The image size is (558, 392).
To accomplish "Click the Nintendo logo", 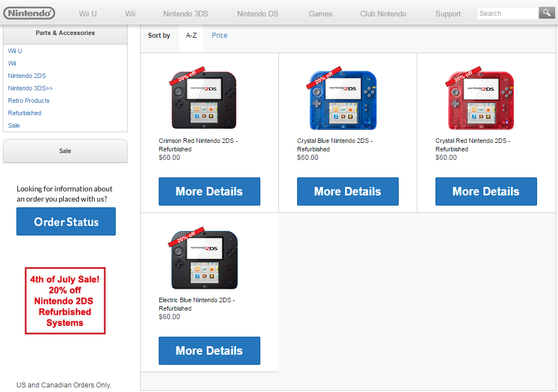I will (x=29, y=13).
